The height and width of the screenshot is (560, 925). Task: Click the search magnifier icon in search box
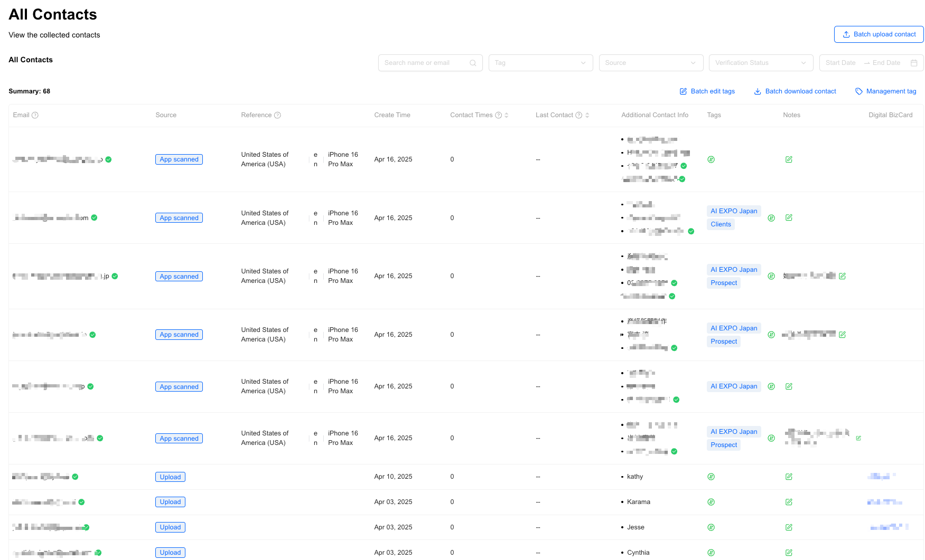(473, 63)
